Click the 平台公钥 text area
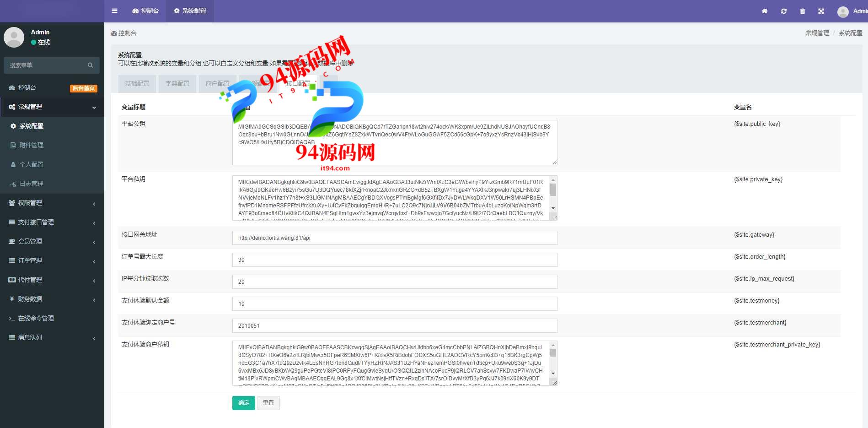The width and height of the screenshot is (868, 428). [x=395, y=142]
